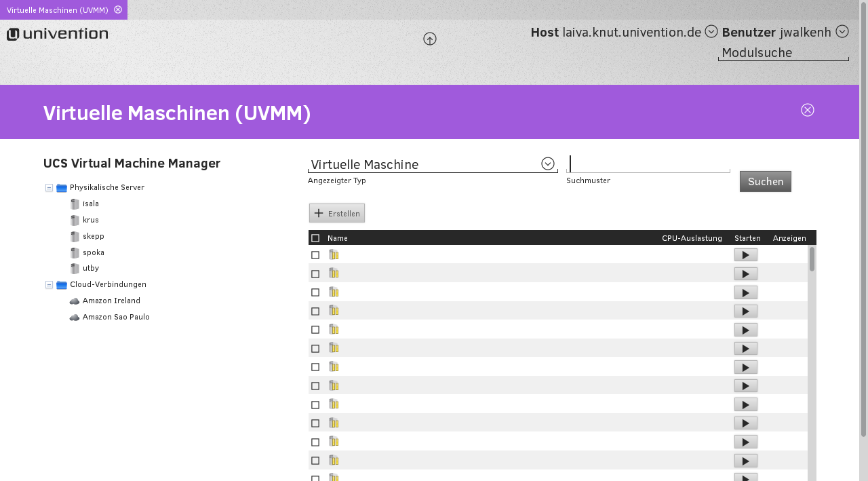The height and width of the screenshot is (481, 868).
Task: Start the first virtual machine in list
Action: click(745, 255)
